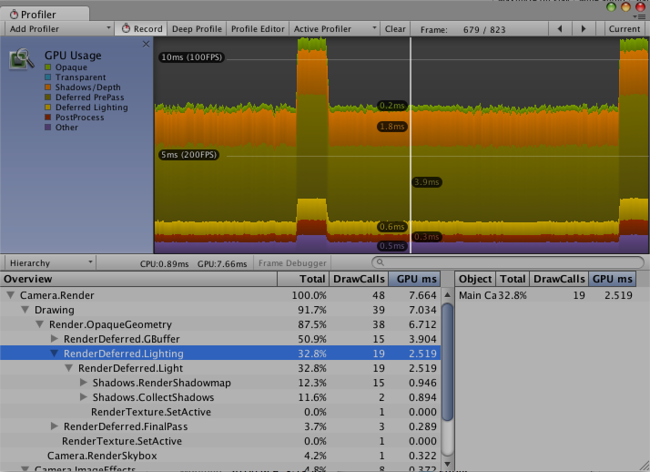Clear the profiler data
This screenshot has height=472, width=650.
point(395,29)
